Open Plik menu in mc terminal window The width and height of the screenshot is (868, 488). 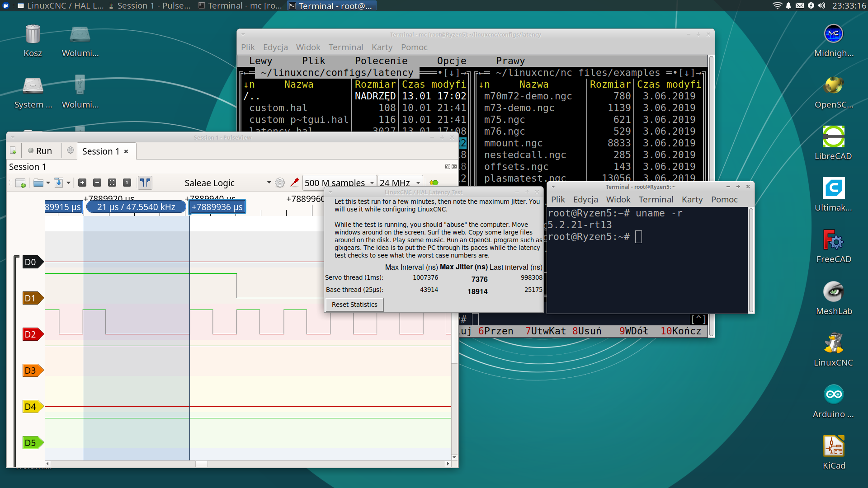[x=248, y=47]
